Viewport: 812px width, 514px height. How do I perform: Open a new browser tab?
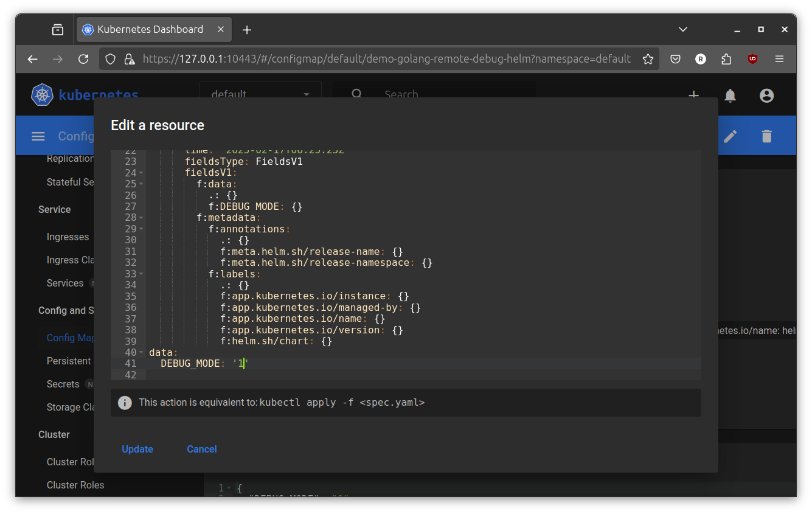[x=246, y=30]
